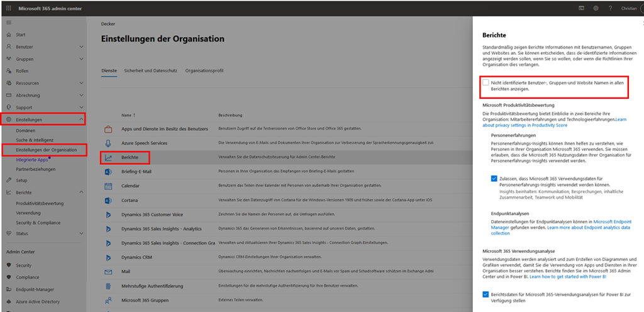Click the Einstellungen gear icon in sidebar
The width and height of the screenshot is (644, 312).
coord(9,120)
